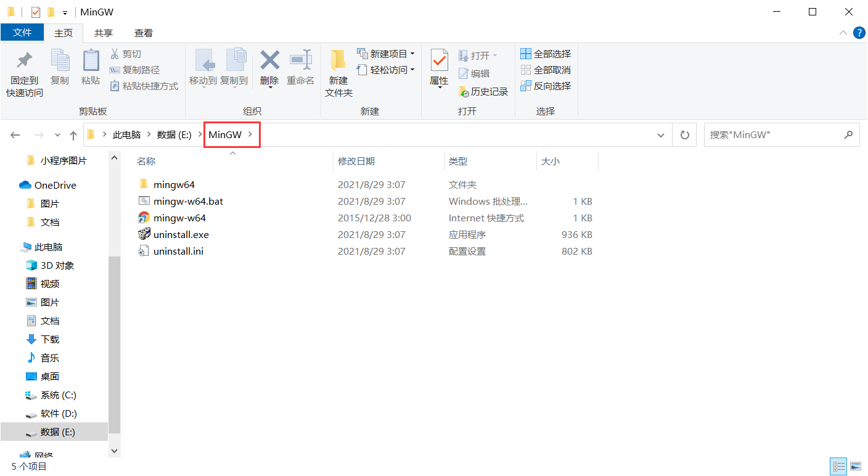Pin folder to Quick access (固定到快速访问)
868x476 pixels.
(x=25, y=74)
